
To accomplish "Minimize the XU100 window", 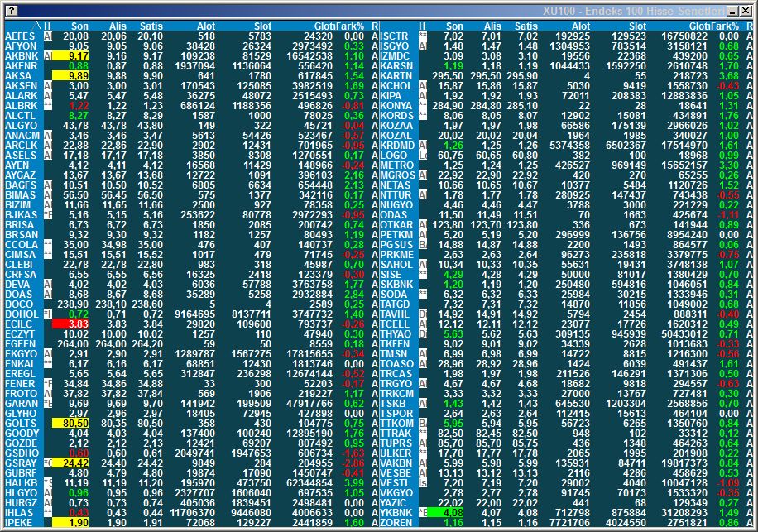I will [x=733, y=11].
